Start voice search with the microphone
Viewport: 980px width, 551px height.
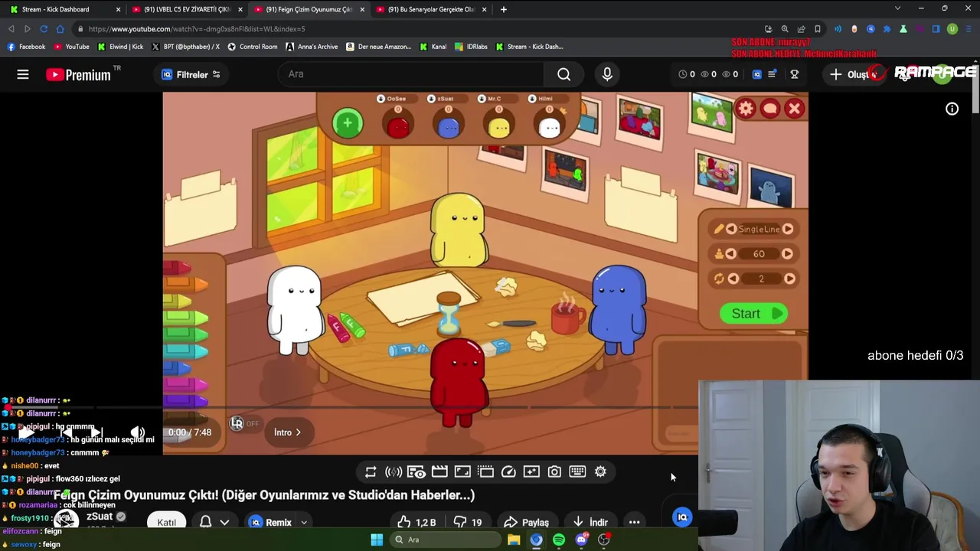(607, 74)
